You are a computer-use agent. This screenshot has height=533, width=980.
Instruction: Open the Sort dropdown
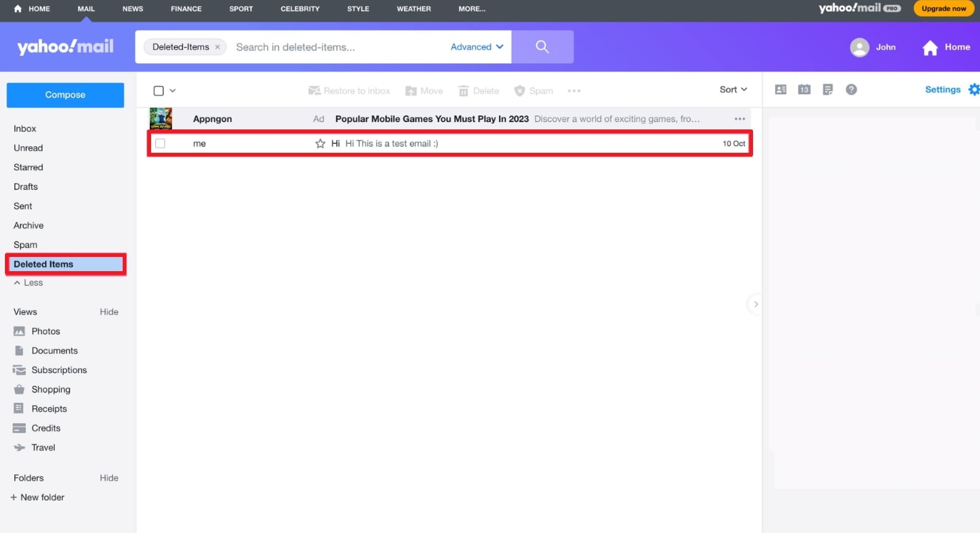point(733,90)
